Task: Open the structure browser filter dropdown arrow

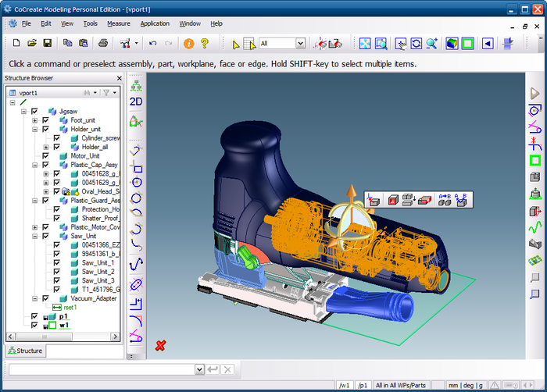Action: pyautogui.click(x=114, y=93)
